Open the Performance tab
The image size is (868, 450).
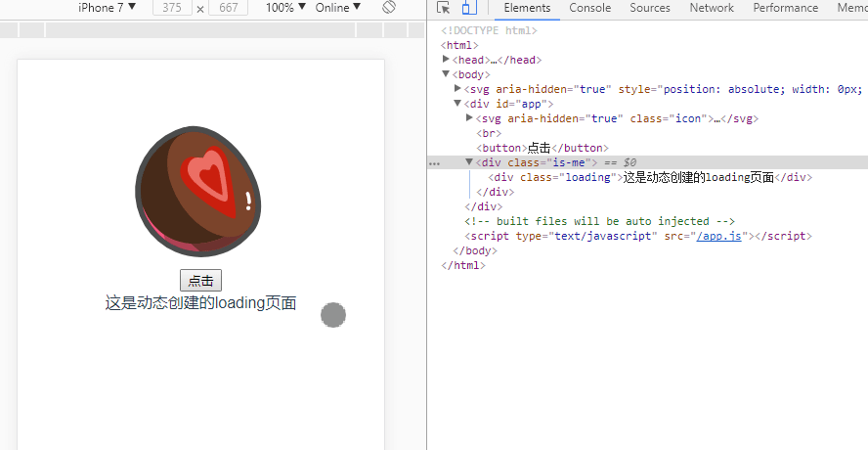point(786,8)
